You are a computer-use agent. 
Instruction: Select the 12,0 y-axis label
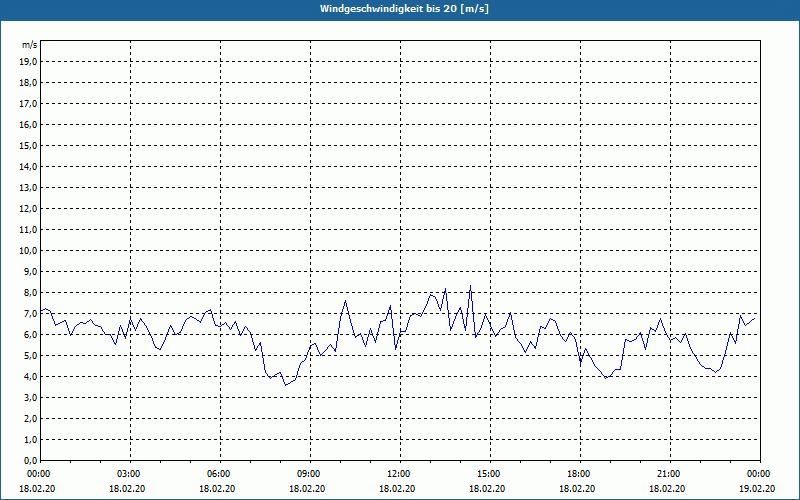click(x=29, y=209)
